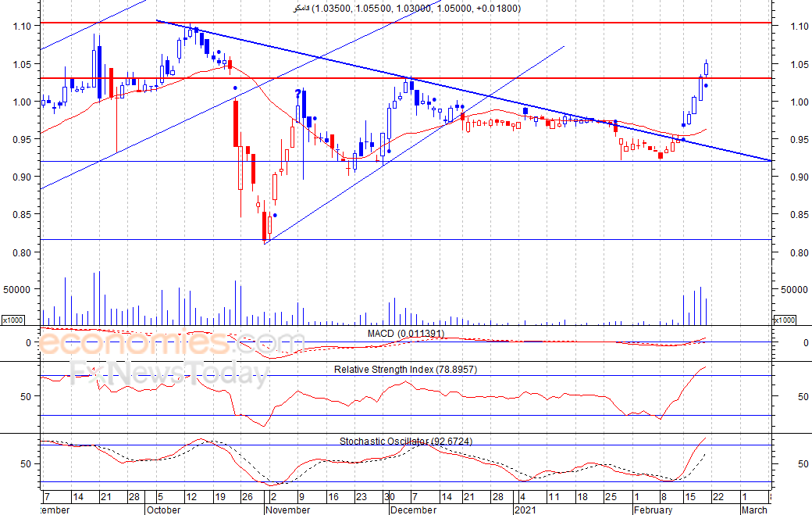Select the Stochastic Oscillator label
Image resolution: width=812 pixels, height=515 pixels.
[405, 442]
